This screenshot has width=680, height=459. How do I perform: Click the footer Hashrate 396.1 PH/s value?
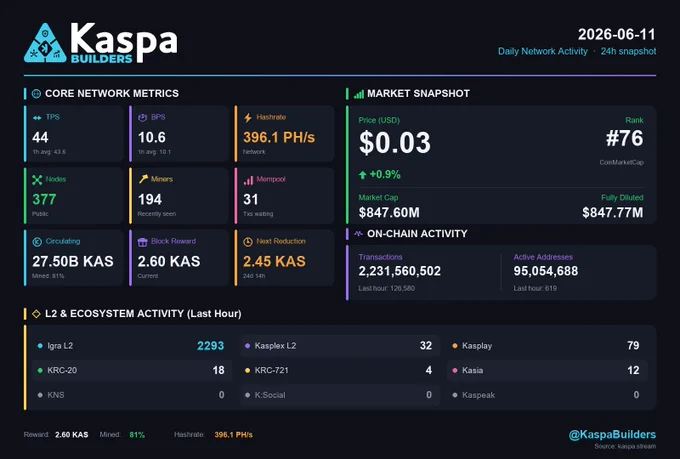[x=233, y=435]
